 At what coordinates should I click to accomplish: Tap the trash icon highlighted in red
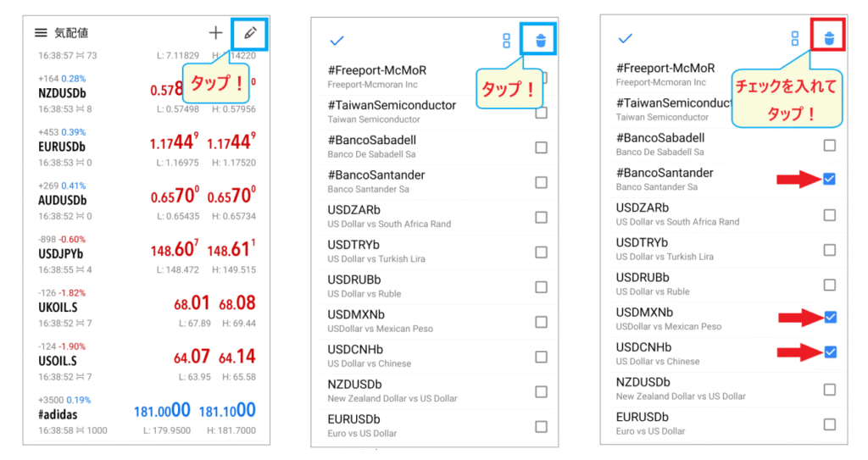[x=829, y=37]
